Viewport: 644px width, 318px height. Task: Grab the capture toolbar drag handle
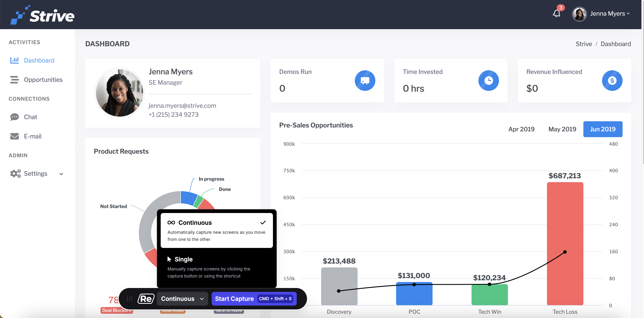129,298
